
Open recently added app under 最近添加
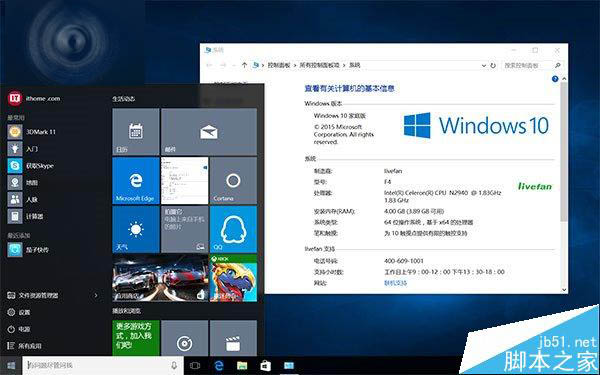tap(28, 249)
